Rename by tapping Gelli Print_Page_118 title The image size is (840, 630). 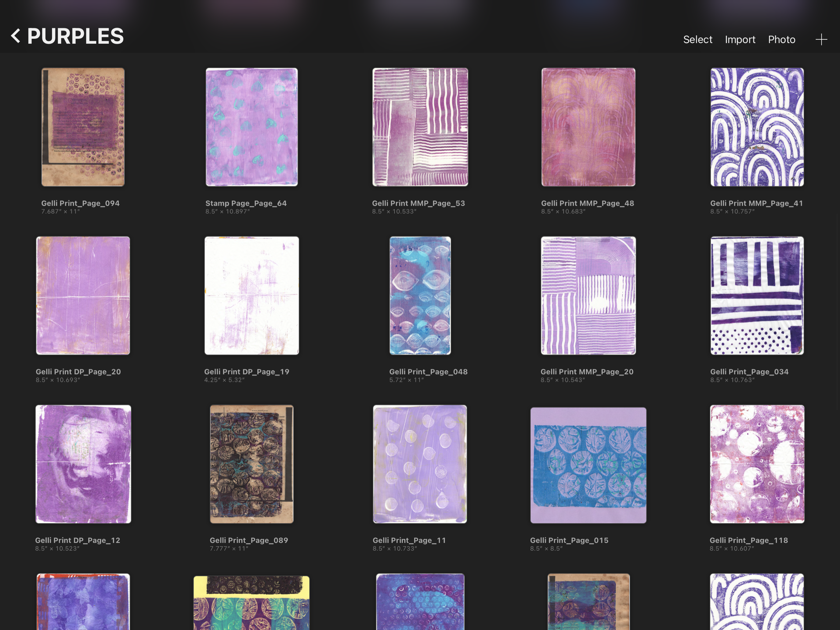point(749,540)
